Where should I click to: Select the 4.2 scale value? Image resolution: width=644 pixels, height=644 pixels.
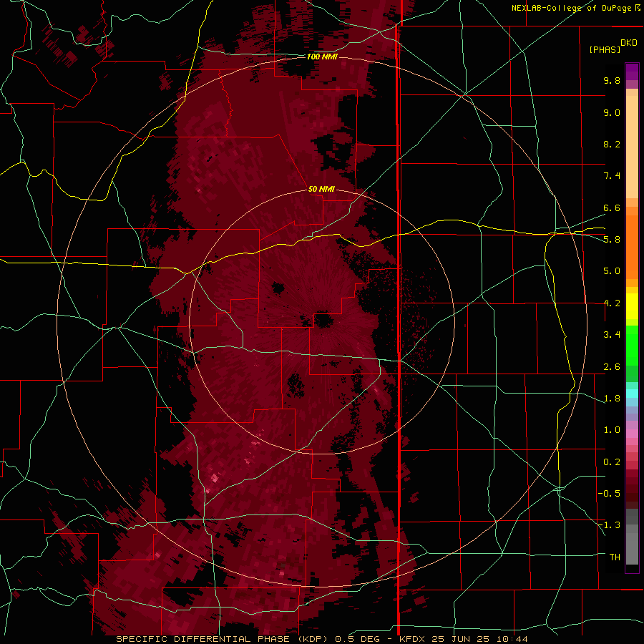pyautogui.click(x=612, y=303)
